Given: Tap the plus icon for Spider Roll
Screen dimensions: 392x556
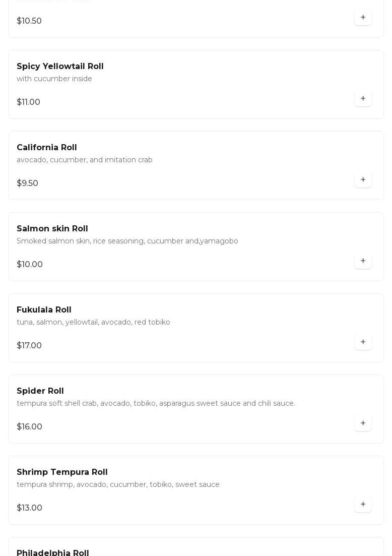Looking at the screenshot, I should 363,423.
